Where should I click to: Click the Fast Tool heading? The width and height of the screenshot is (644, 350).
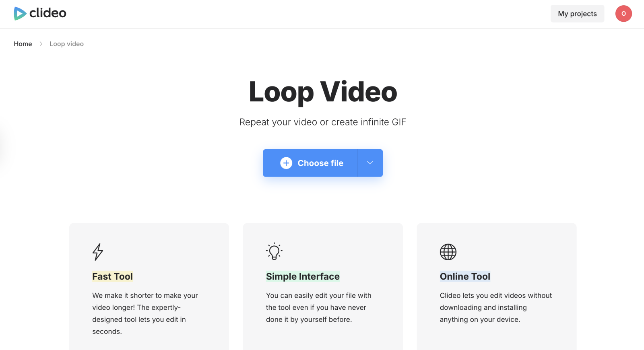click(112, 276)
